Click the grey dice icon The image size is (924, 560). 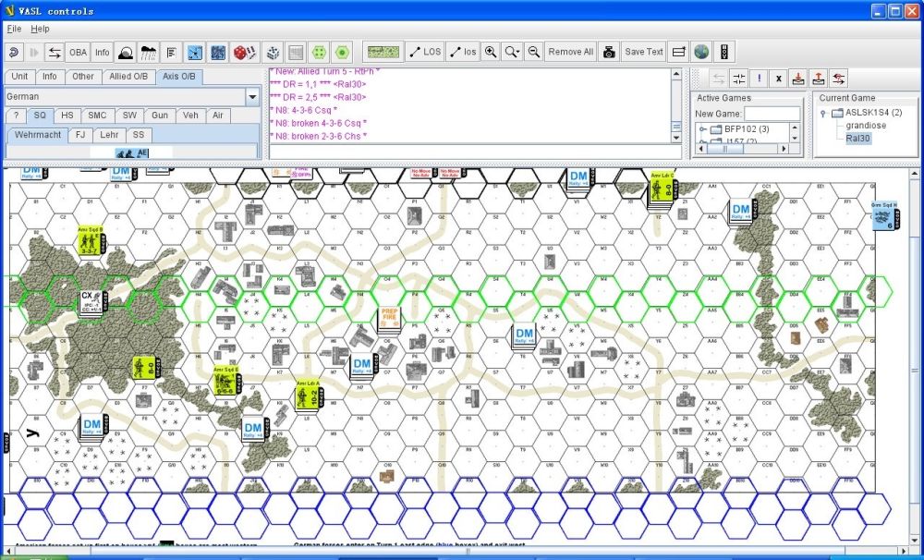(x=273, y=53)
